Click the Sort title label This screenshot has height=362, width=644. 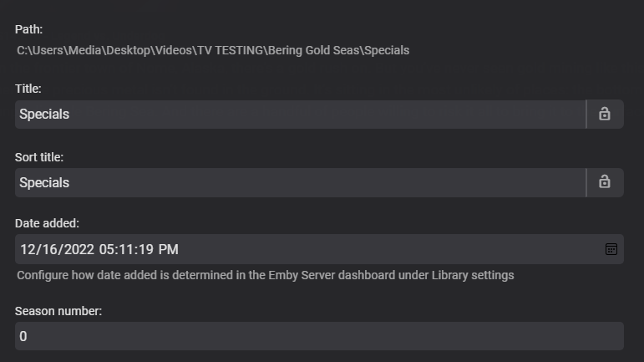(x=39, y=157)
